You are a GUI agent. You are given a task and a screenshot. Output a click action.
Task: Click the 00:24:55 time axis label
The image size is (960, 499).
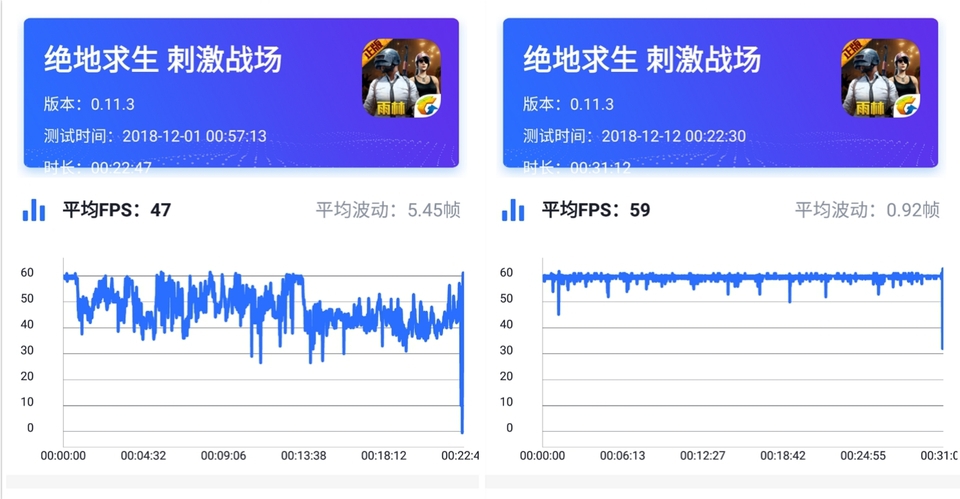(x=863, y=456)
